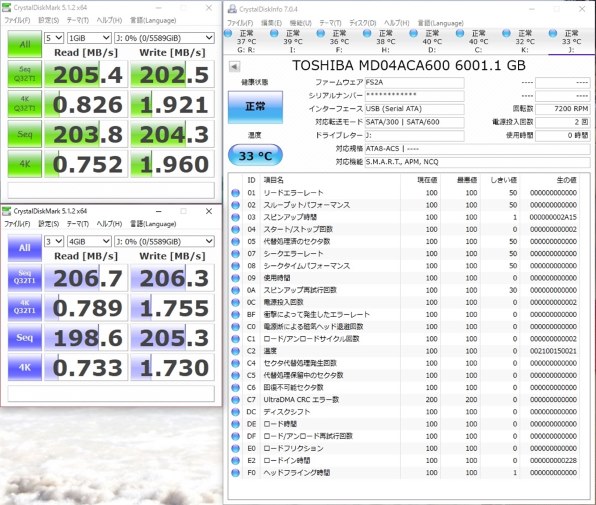Viewport: 596px width, 505px height.
Task: Click status orb for attribute 02 throughput performance
Action: [236, 205]
